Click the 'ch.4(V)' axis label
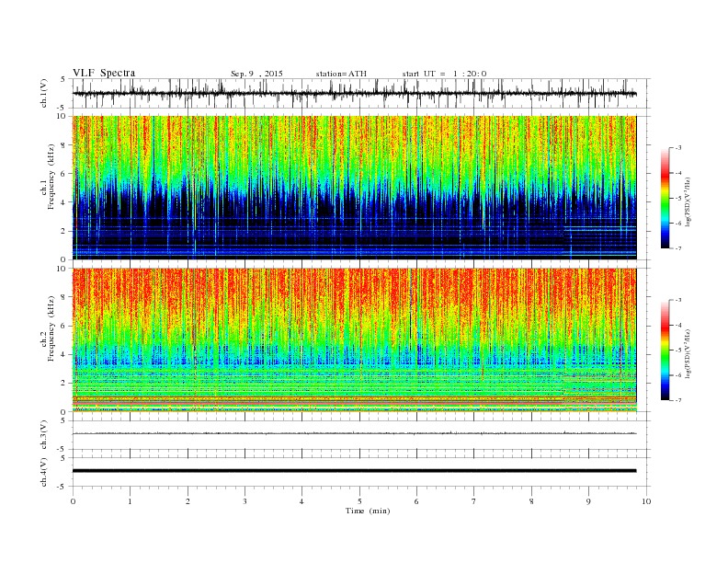The width and height of the screenshot is (728, 563). [44, 472]
